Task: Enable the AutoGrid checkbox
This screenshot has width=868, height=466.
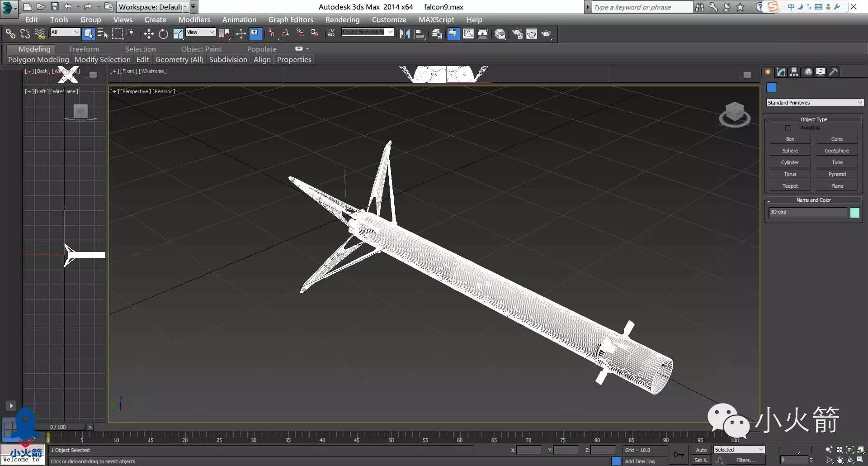Action: 788,128
